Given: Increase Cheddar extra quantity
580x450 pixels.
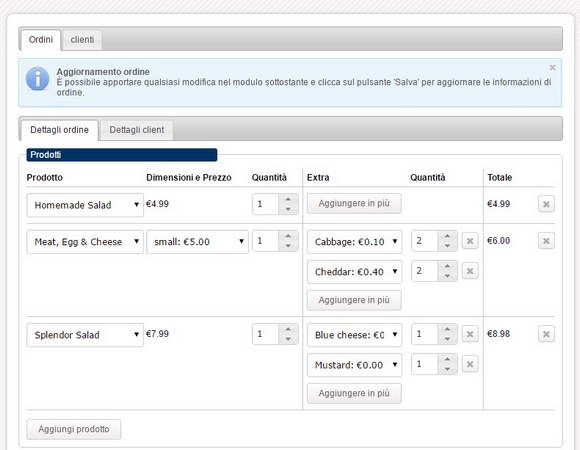Looking at the screenshot, I should (448, 266).
